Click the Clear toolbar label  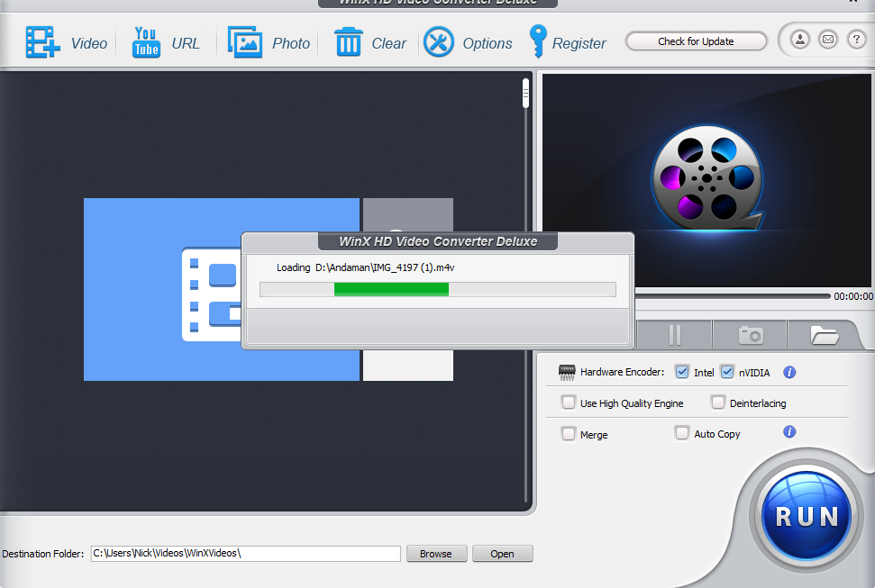coord(389,43)
